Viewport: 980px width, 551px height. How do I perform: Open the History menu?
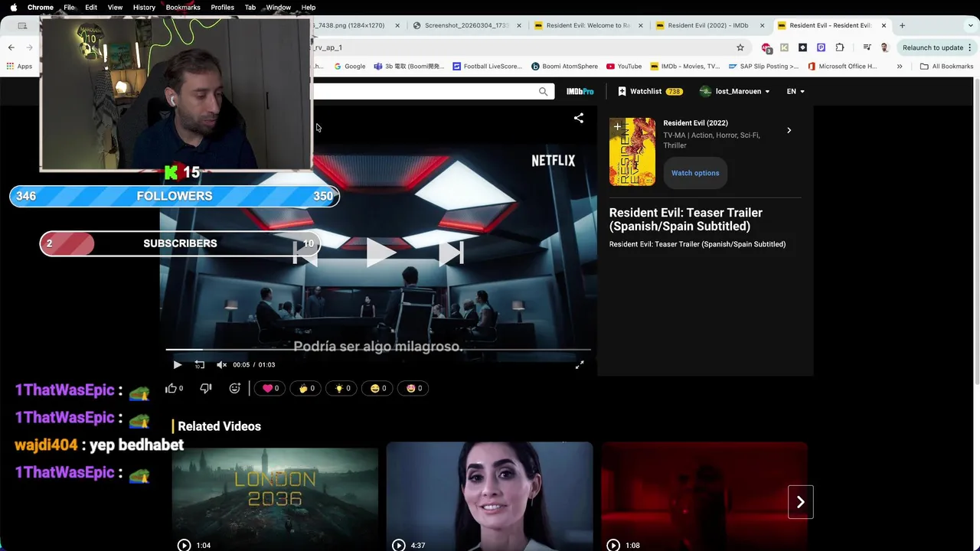(x=144, y=7)
